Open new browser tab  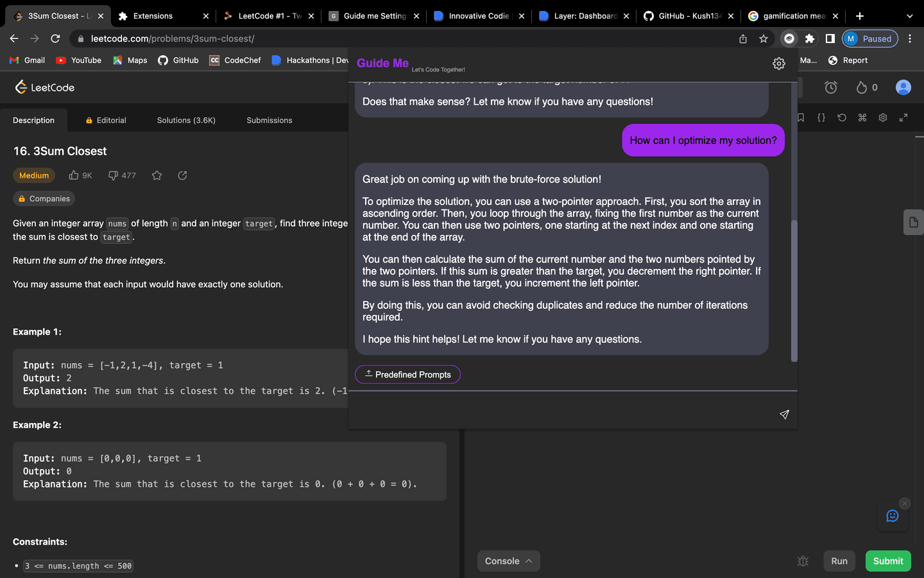(x=860, y=16)
